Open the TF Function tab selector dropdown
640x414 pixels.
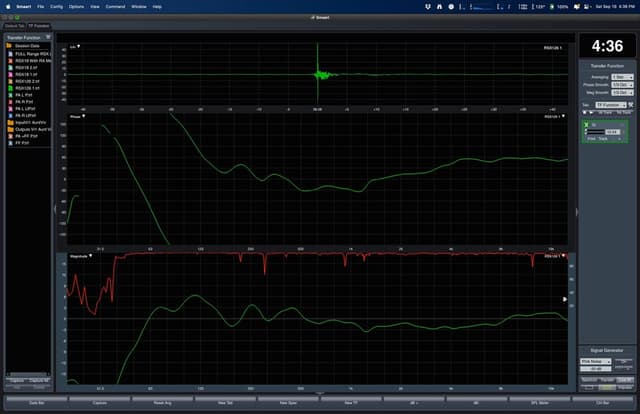pyautogui.click(x=611, y=105)
